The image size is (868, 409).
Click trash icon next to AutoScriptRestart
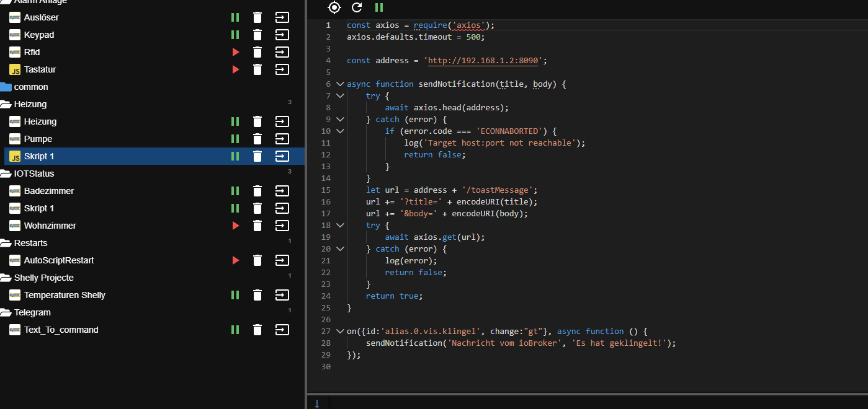[257, 260]
